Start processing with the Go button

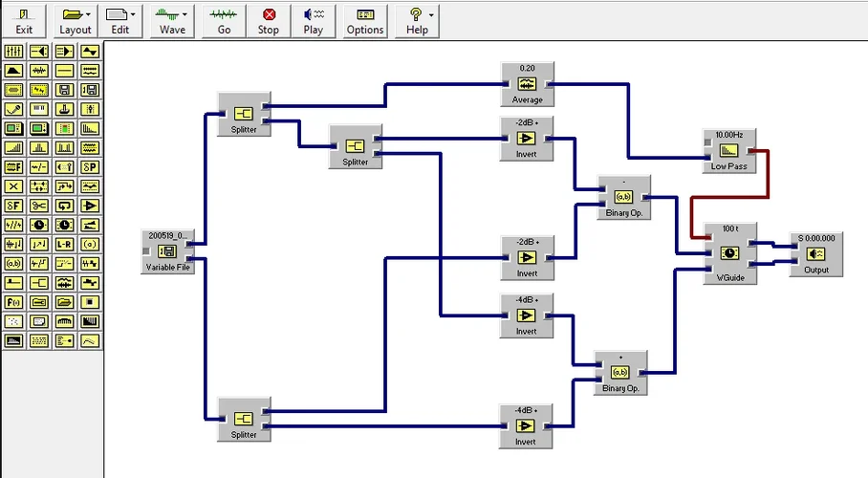pos(224,22)
